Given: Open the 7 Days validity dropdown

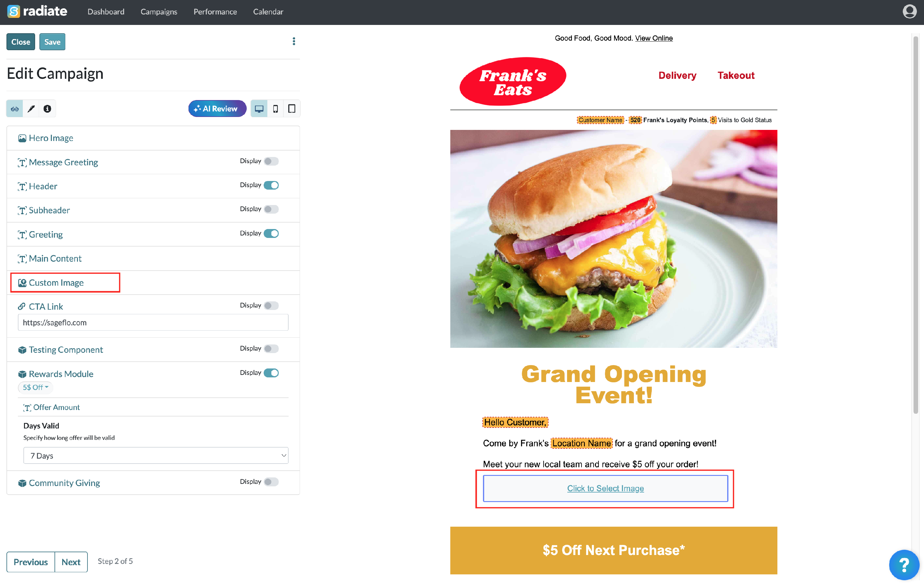Looking at the screenshot, I should [156, 455].
